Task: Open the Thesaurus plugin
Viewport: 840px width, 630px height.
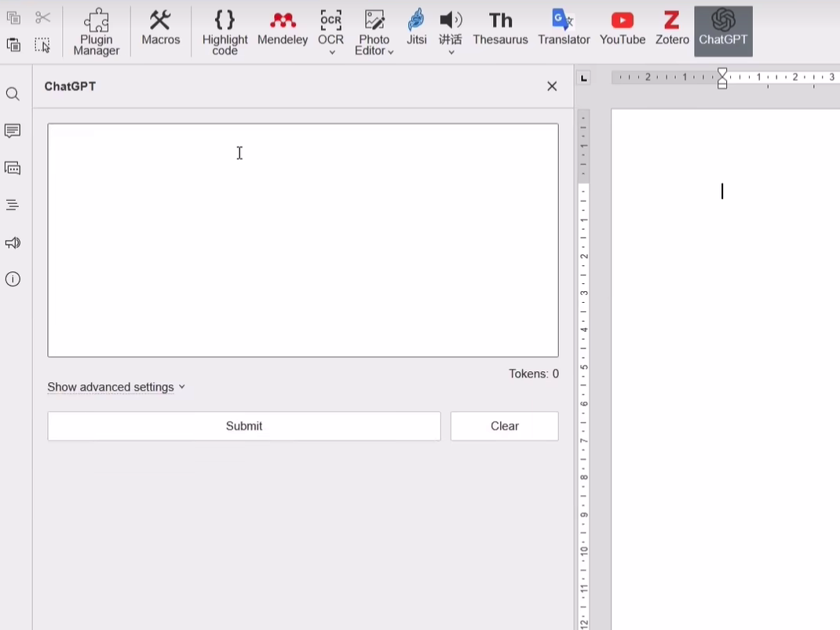Action: pyautogui.click(x=500, y=29)
